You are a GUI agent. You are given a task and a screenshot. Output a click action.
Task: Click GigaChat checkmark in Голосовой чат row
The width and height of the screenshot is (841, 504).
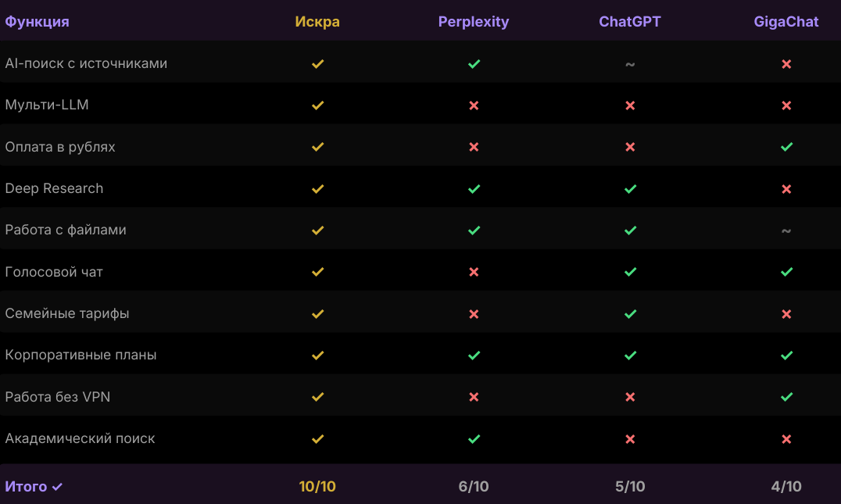tap(787, 272)
